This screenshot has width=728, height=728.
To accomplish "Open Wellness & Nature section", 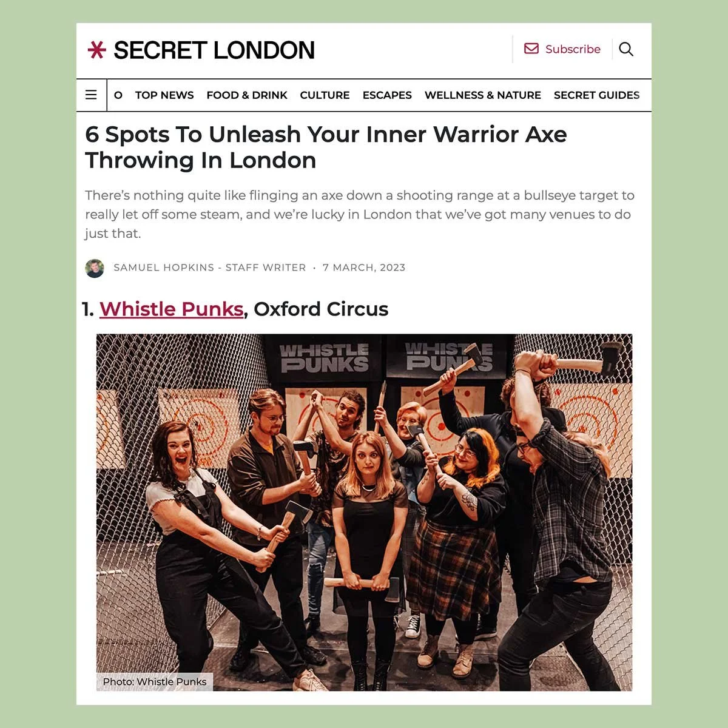I will (x=483, y=95).
